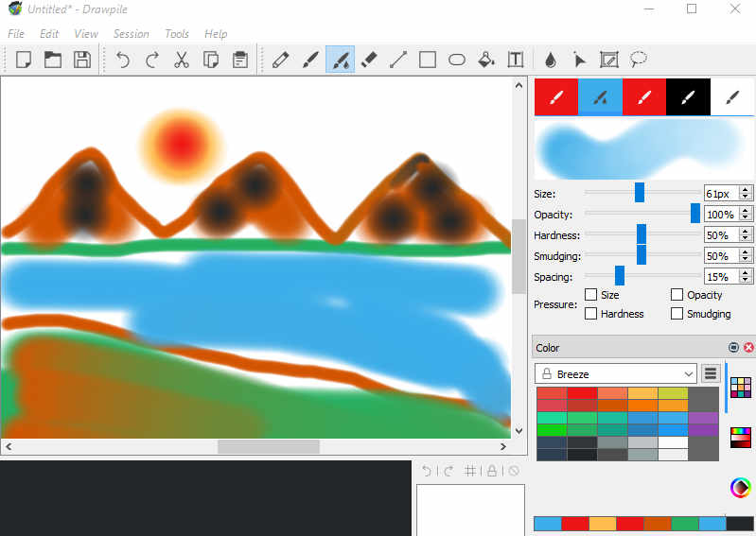Create a new document with the New icon
Viewport: 756px width, 536px height.
(x=23, y=61)
